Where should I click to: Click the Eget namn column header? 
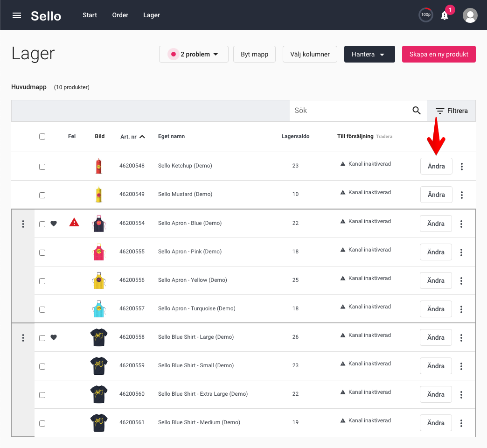point(172,136)
